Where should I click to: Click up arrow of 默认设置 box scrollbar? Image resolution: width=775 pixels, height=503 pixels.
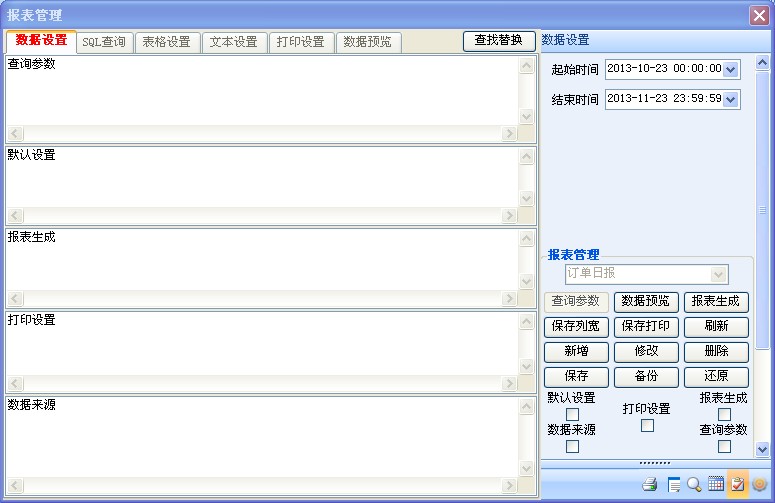click(527, 157)
